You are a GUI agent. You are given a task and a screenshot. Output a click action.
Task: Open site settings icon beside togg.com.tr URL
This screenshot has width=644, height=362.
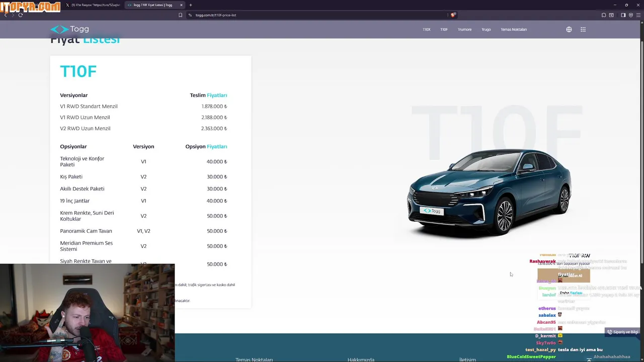(190, 15)
